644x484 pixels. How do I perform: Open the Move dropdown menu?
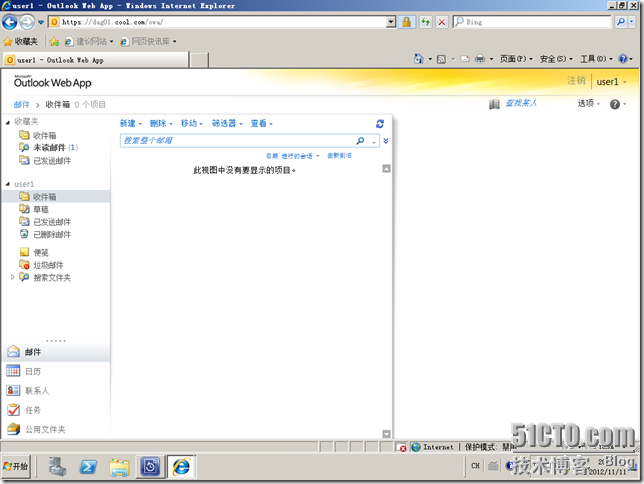(192, 123)
